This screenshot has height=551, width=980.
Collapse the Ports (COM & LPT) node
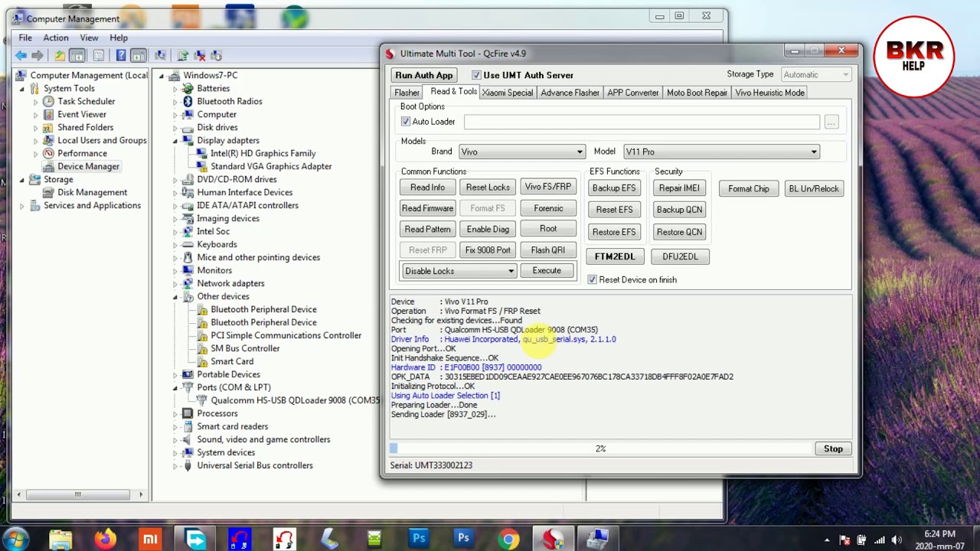coord(175,388)
